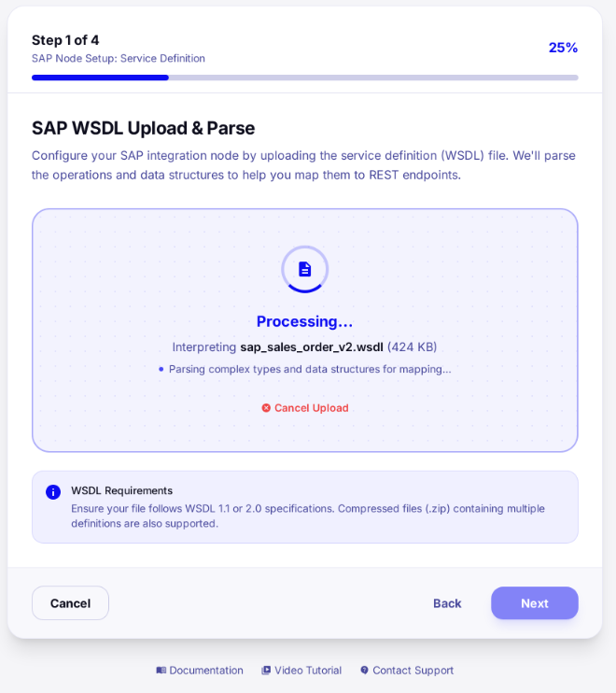Click the WSDL Requirements heading text
This screenshot has width=616, height=693.
122,490
